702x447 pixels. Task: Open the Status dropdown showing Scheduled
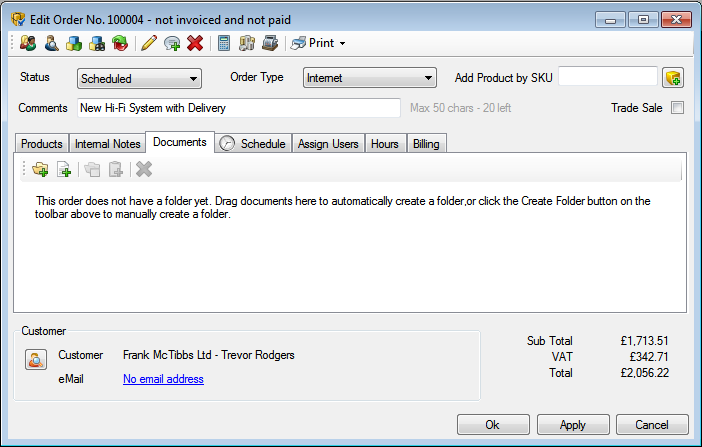[x=139, y=78]
